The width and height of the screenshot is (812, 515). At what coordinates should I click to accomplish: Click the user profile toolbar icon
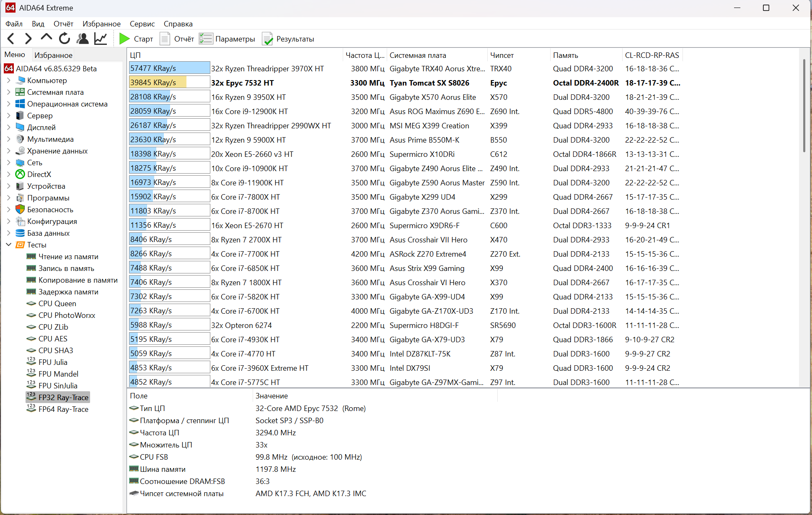click(x=83, y=39)
